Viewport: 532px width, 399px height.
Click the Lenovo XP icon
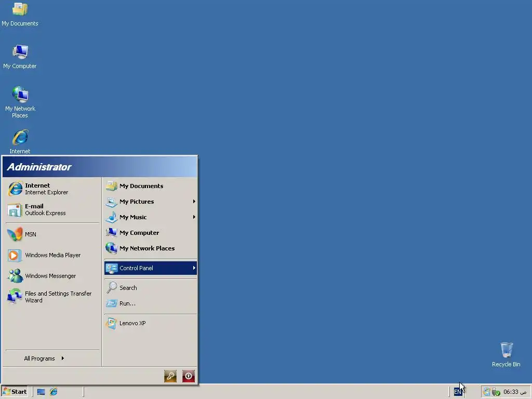[x=111, y=323]
